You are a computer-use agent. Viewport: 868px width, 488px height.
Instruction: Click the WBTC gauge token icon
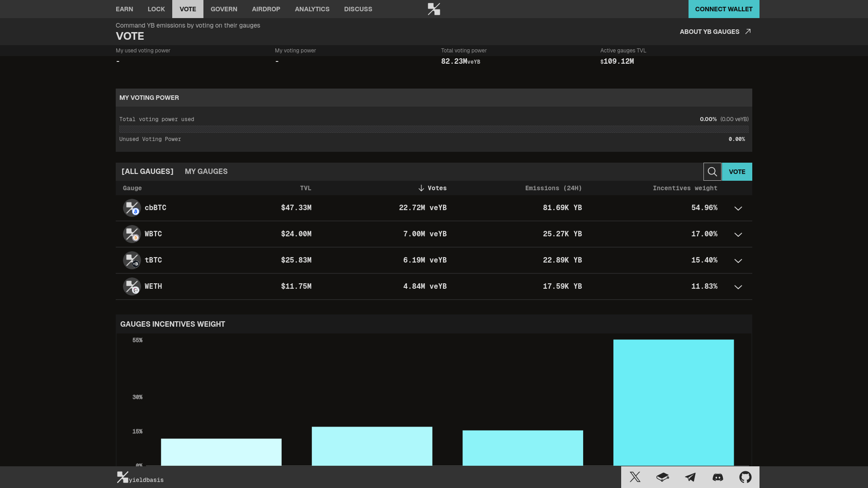pos(132,234)
